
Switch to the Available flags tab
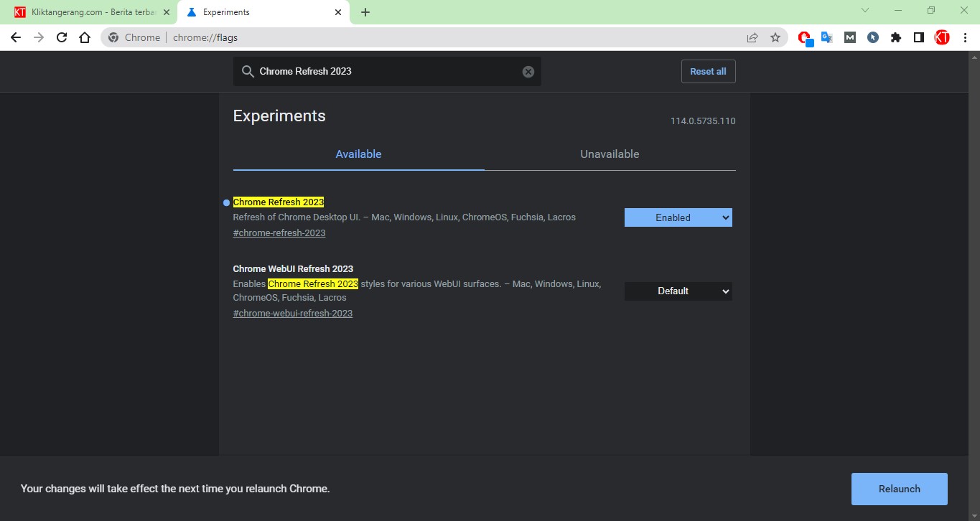(x=359, y=154)
